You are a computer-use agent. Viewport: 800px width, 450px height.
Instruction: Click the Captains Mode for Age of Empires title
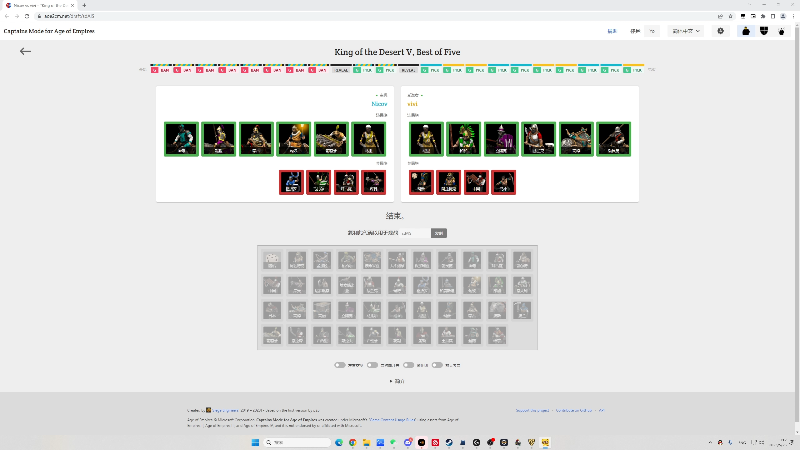point(49,31)
